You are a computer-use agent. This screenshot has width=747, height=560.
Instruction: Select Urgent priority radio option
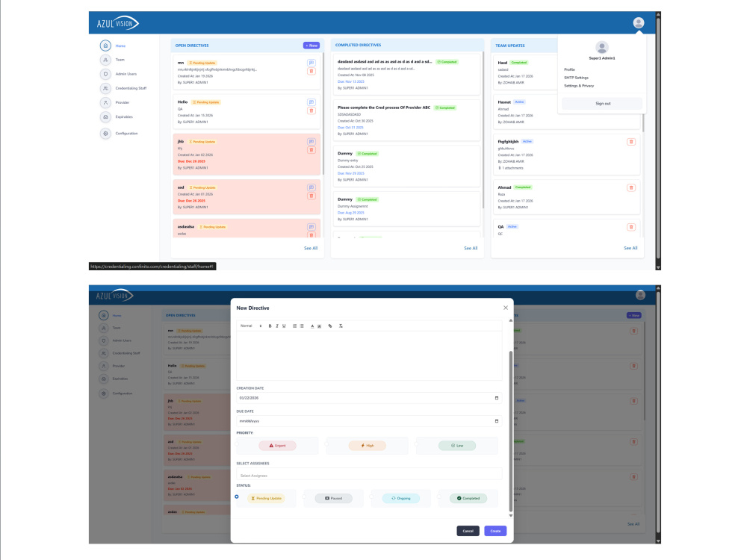click(x=238, y=444)
